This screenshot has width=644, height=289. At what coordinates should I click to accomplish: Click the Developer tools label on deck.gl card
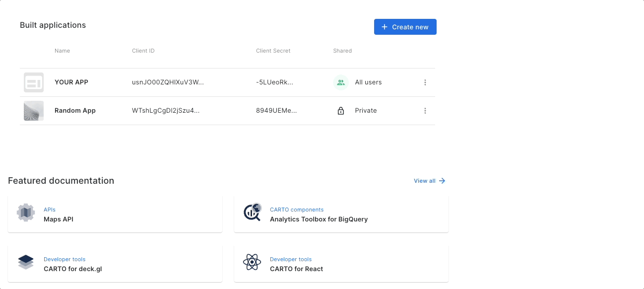(x=64, y=259)
